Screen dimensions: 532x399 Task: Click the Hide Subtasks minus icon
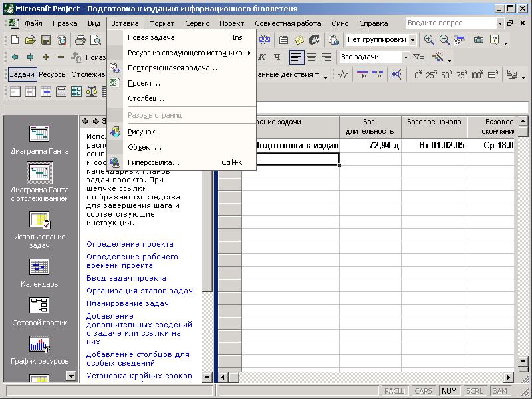tap(61, 57)
